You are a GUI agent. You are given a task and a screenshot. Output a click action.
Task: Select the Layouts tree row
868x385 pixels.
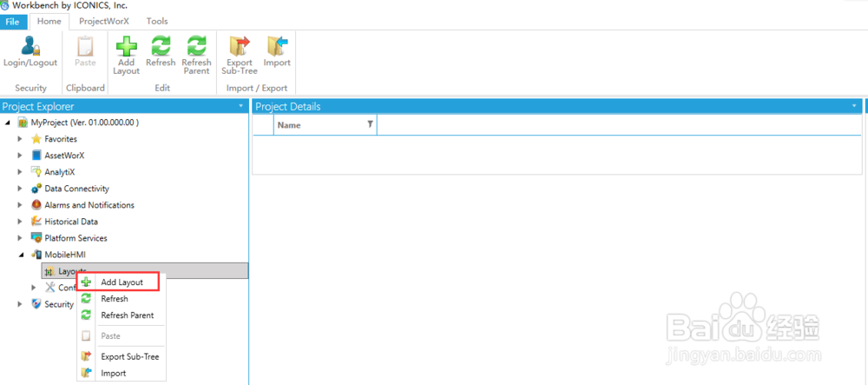(145, 271)
